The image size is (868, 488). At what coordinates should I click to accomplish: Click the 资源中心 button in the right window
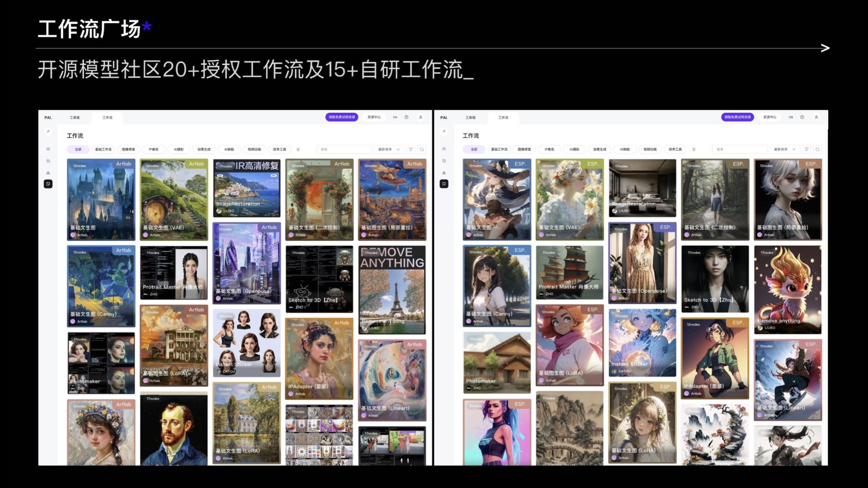pyautogui.click(x=770, y=117)
